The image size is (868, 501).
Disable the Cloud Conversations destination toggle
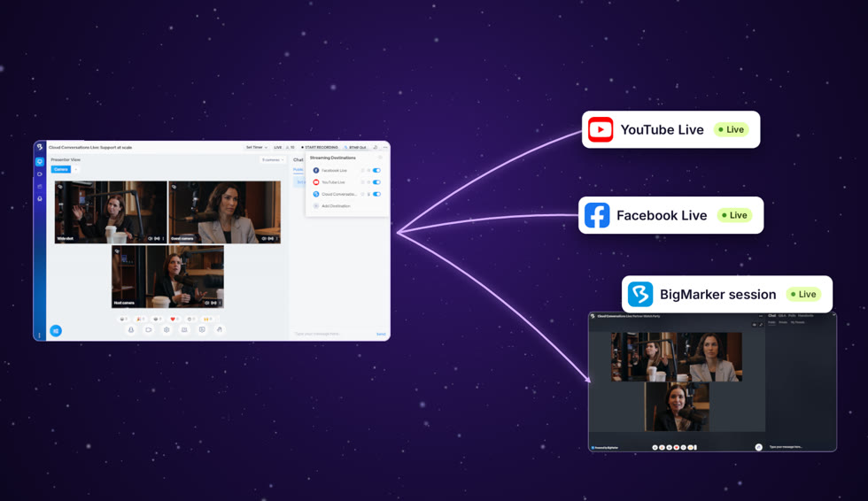(376, 194)
